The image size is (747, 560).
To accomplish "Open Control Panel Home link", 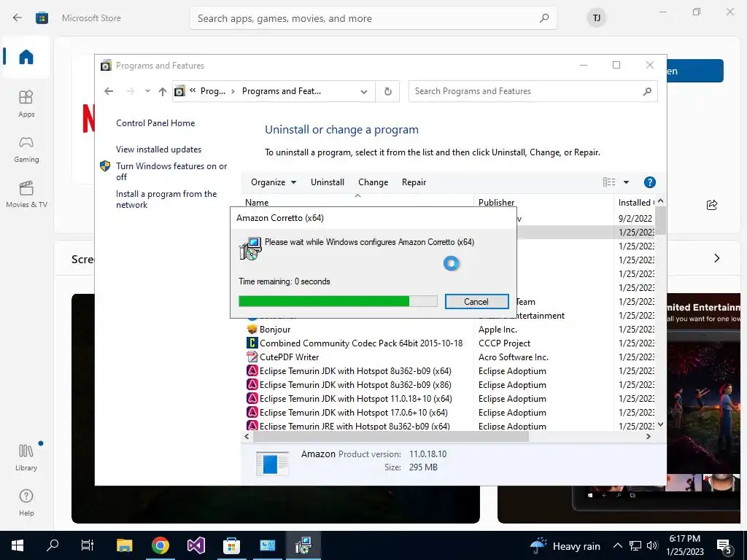I will click(x=155, y=122).
